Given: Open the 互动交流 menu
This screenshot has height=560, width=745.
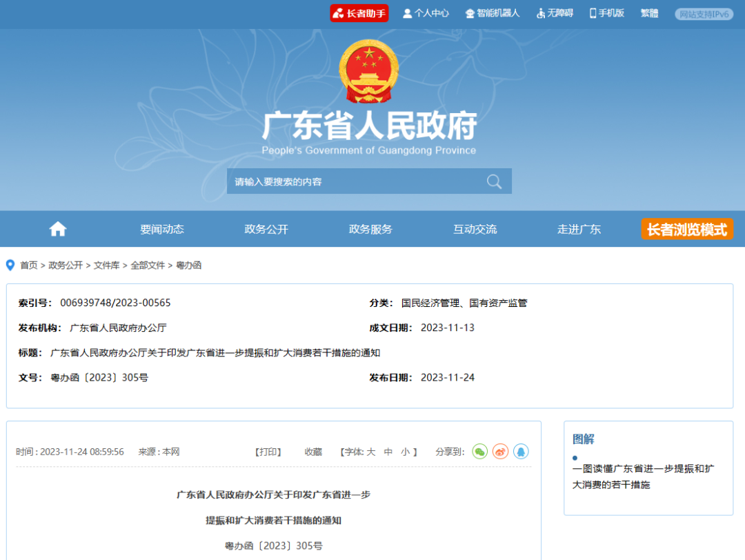Looking at the screenshot, I should [x=475, y=228].
